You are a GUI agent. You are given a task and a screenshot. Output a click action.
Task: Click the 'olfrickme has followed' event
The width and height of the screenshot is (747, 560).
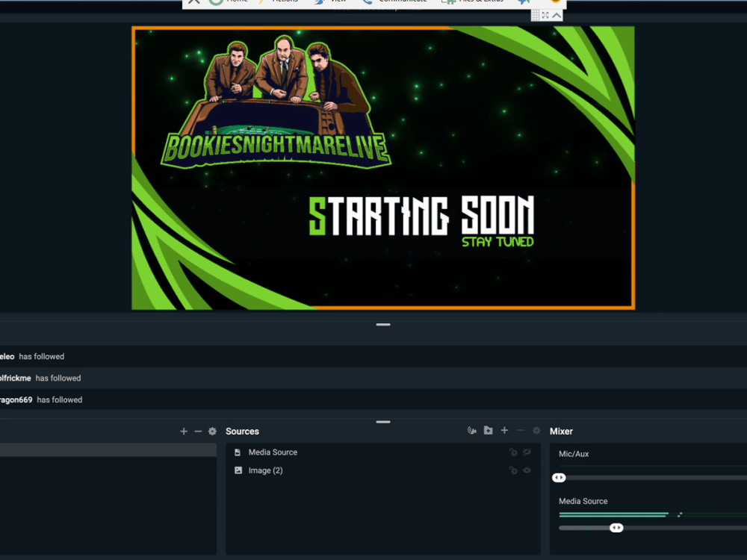point(40,378)
